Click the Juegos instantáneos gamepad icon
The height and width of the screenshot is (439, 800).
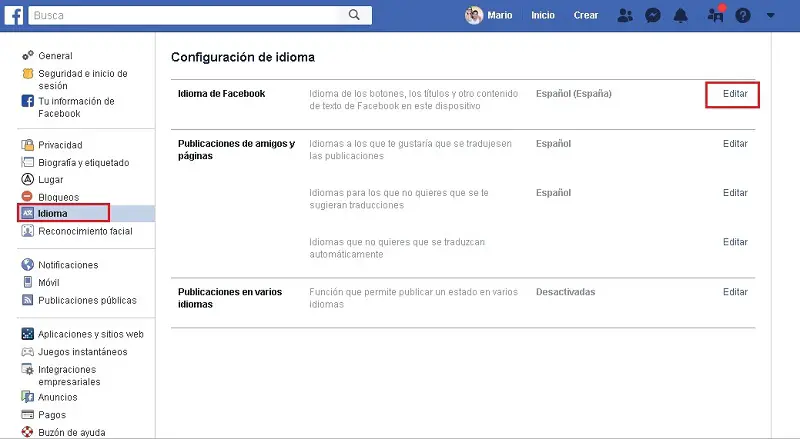click(28, 352)
